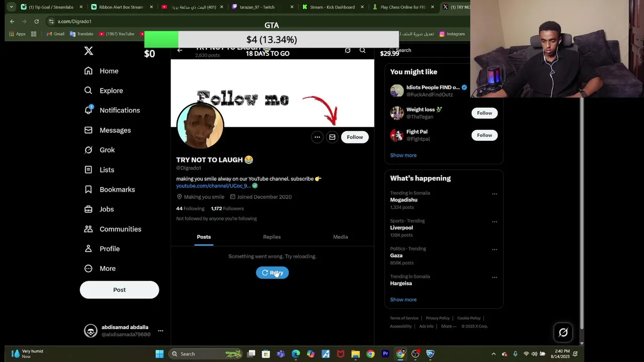Open the Explore magnifier icon
This screenshot has height=362, width=644.
(89, 90)
